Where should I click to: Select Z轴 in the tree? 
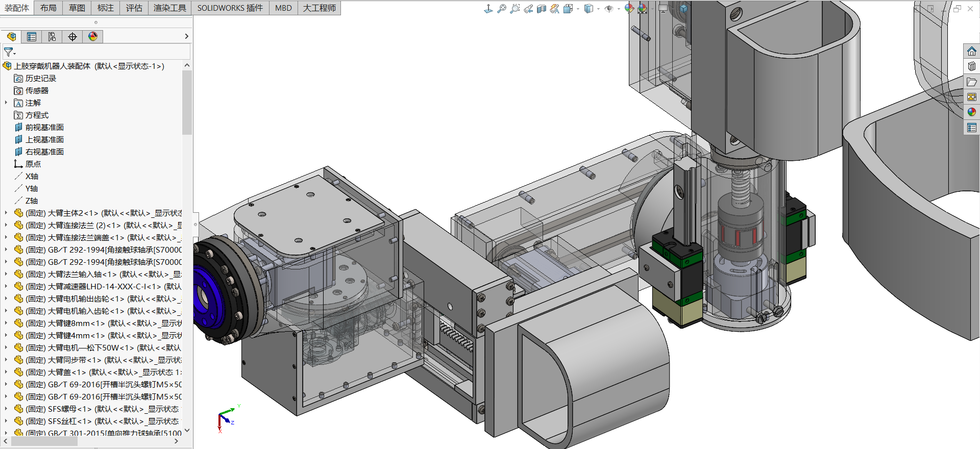32,201
